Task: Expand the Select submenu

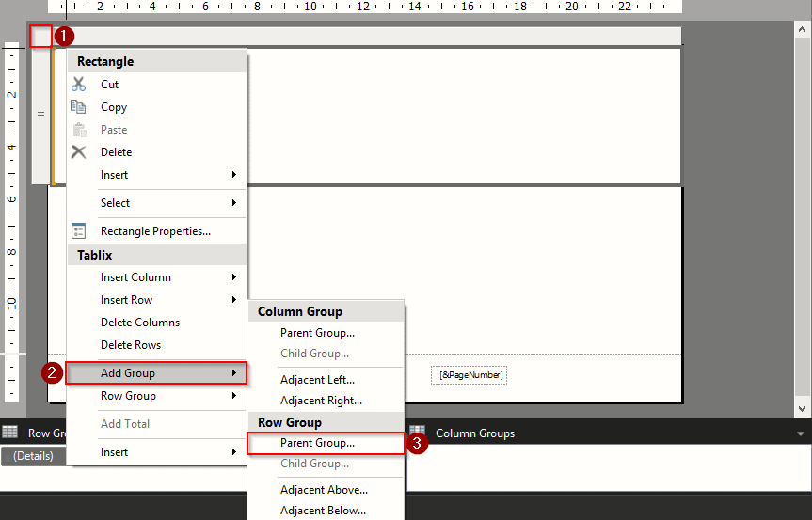Action: click(157, 202)
